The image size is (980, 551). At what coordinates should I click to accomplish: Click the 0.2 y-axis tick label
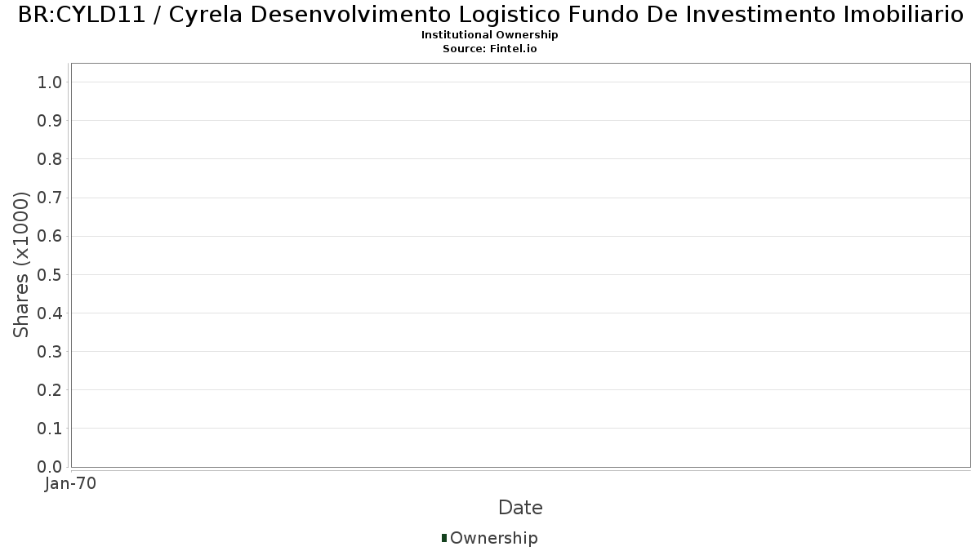tap(50, 390)
